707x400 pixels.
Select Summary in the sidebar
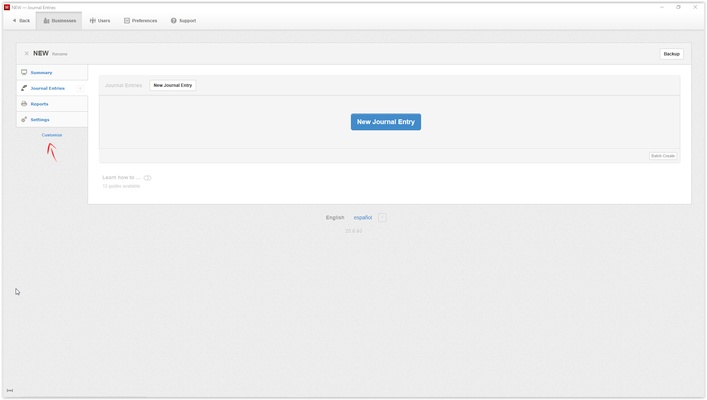pyautogui.click(x=52, y=72)
